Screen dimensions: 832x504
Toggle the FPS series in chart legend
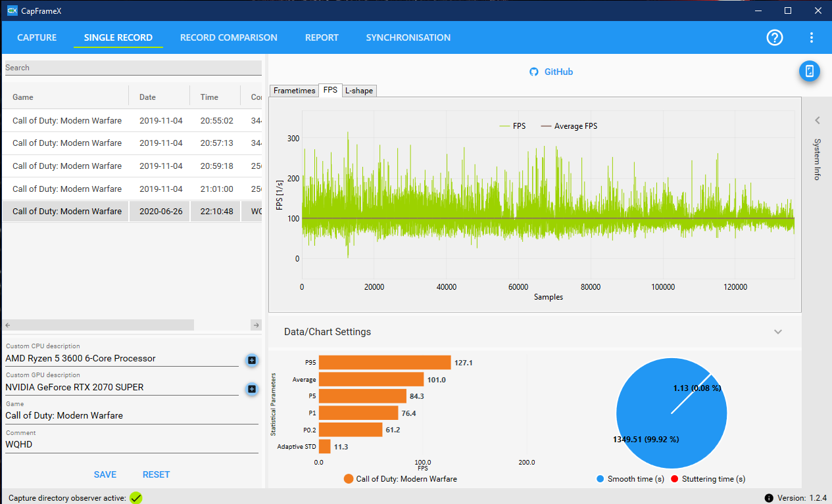coord(512,126)
